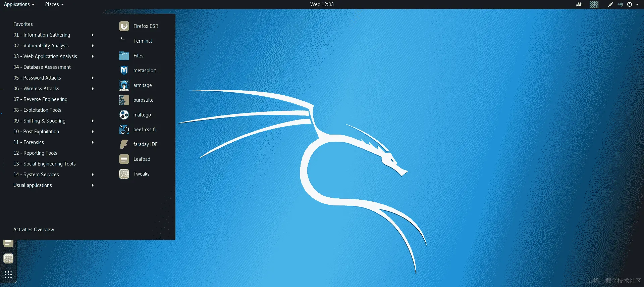Switch to workspace 1 indicator
Viewport: 644px width, 287px height.
click(x=594, y=4)
